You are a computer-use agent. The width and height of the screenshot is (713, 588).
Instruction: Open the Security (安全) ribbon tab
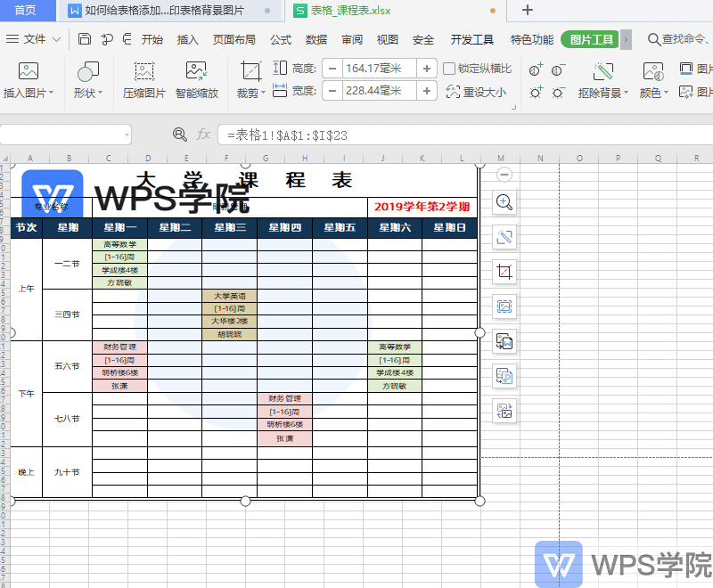[x=422, y=39]
